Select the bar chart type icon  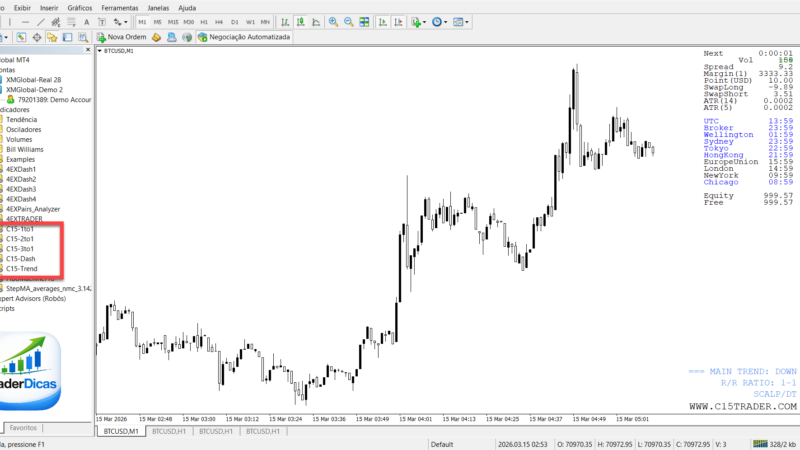click(285, 21)
